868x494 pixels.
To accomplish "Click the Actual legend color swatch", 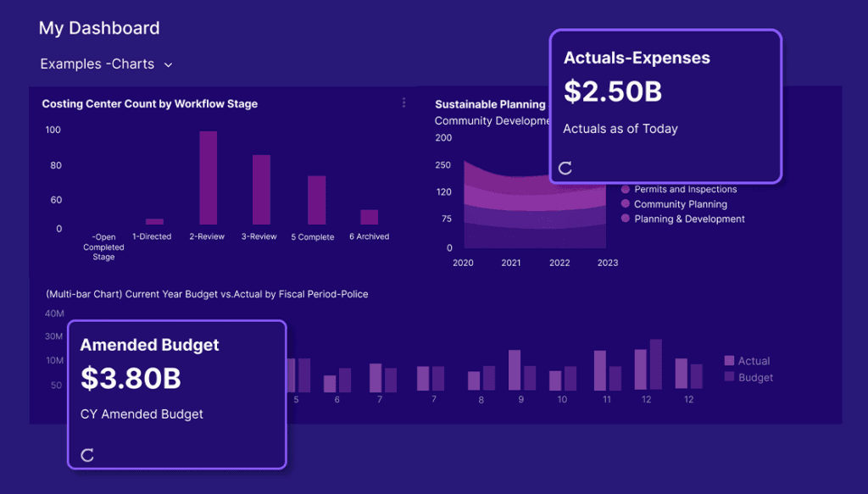I will pos(729,361).
